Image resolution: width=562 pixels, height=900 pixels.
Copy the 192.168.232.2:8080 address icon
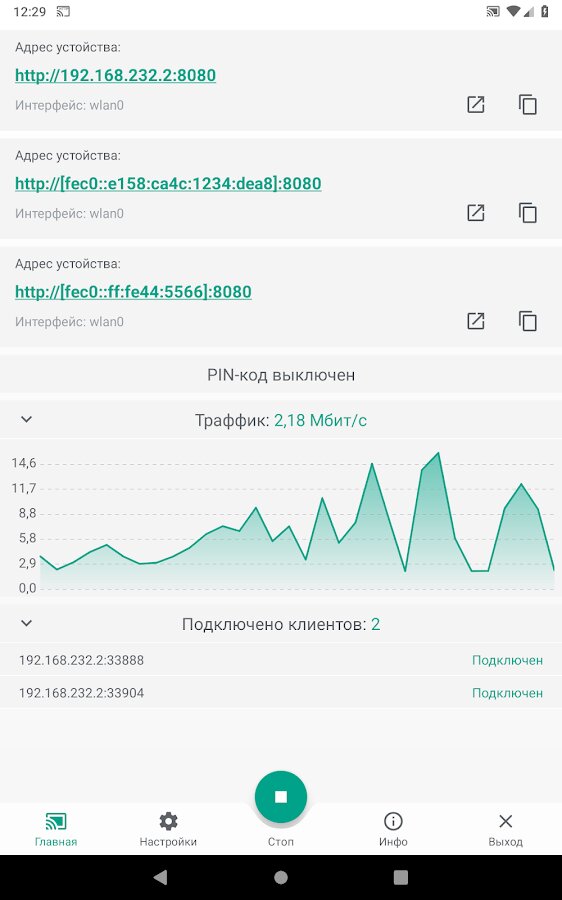coord(528,104)
